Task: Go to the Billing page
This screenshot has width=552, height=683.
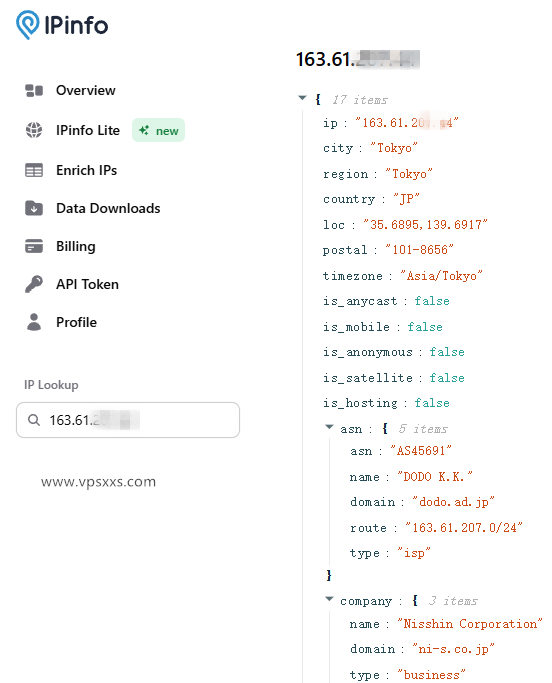Action: 76,246
